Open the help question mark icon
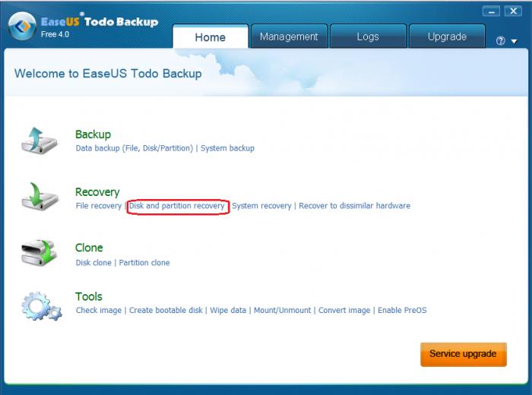Image resolution: width=532 pixels, height=395 pixels. pyautogui.click(x=500, y=41)
